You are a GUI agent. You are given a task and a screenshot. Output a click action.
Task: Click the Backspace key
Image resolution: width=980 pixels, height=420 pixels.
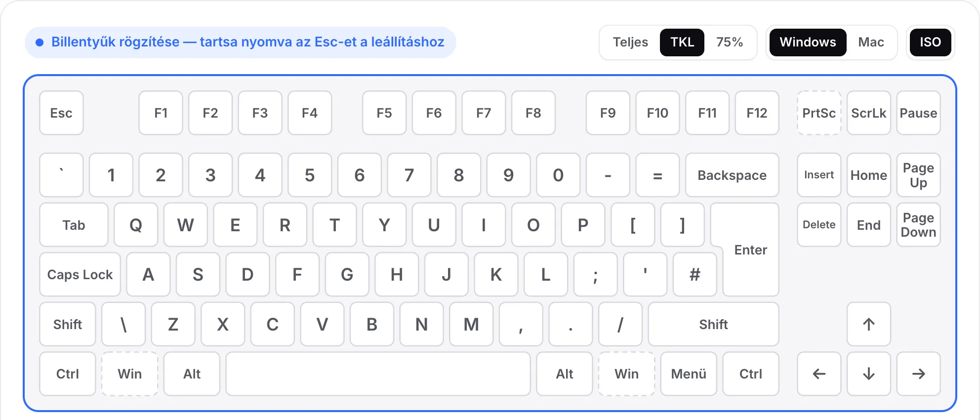(x=732, y=175)
